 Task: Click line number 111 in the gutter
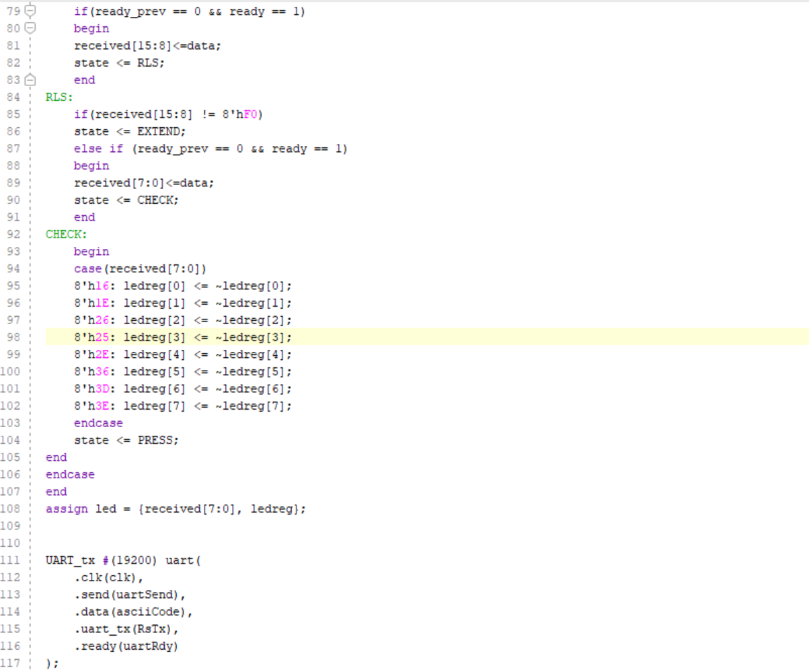pyautogui.click(x=11, y=560)
